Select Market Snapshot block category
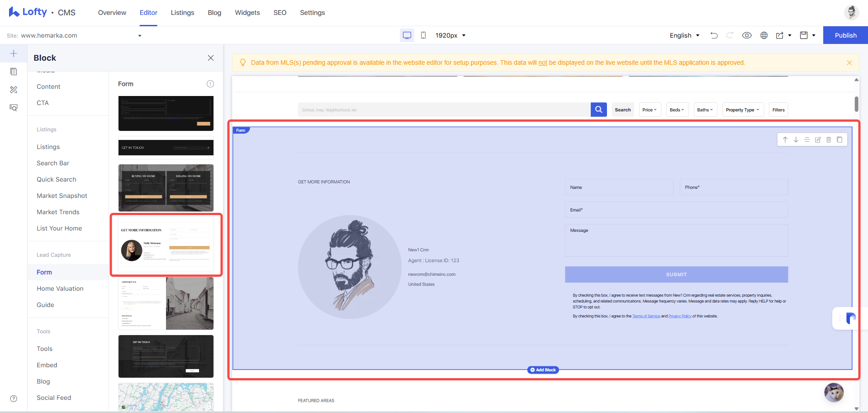The image size is (868, 413). click(x=62, y=196)
